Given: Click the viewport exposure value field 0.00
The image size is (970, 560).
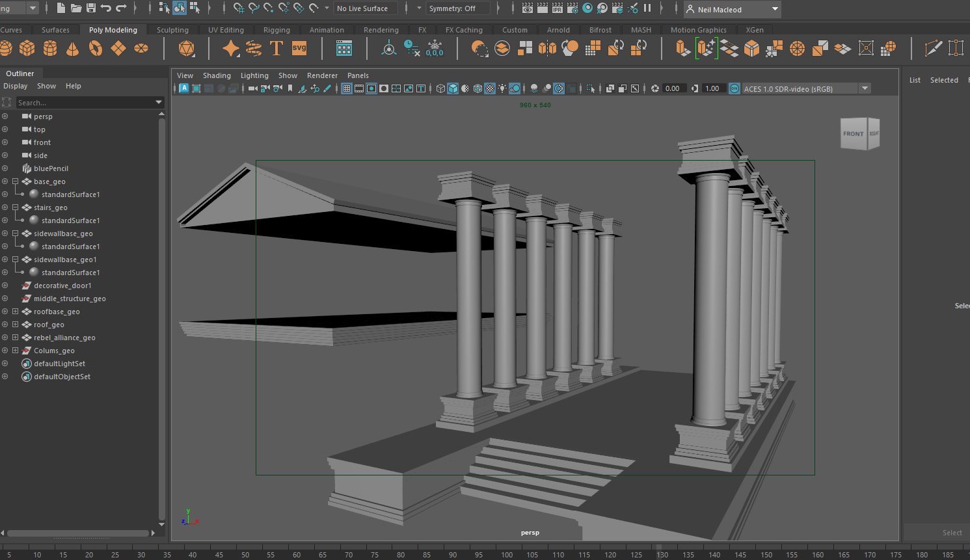Looking at the screenshot, I should click(673, 88).
